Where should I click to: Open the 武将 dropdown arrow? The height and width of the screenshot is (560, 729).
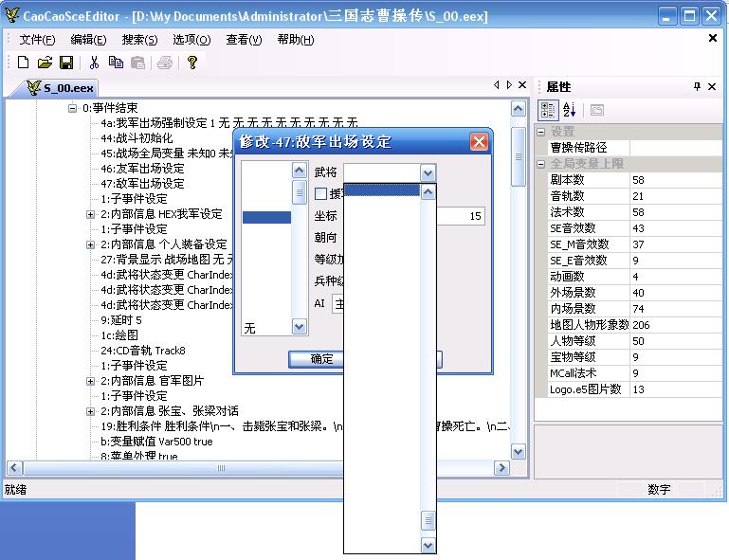click(428, 172)
